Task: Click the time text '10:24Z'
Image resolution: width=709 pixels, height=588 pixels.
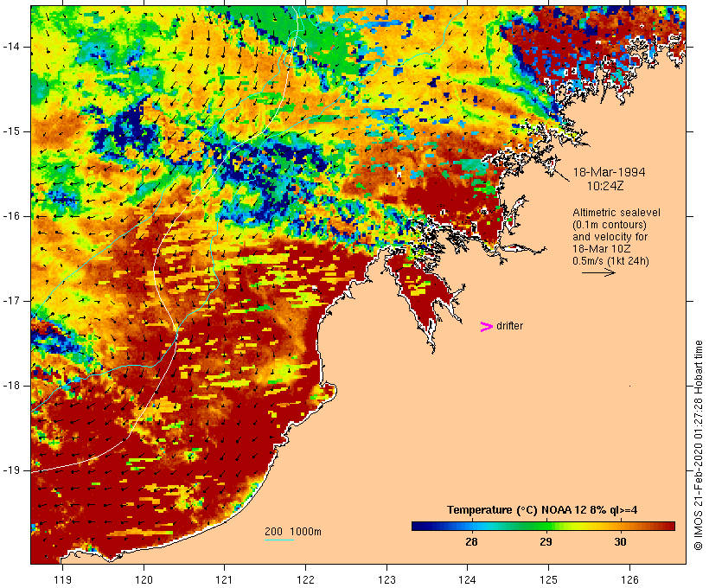Action: (x=605, y=186)
